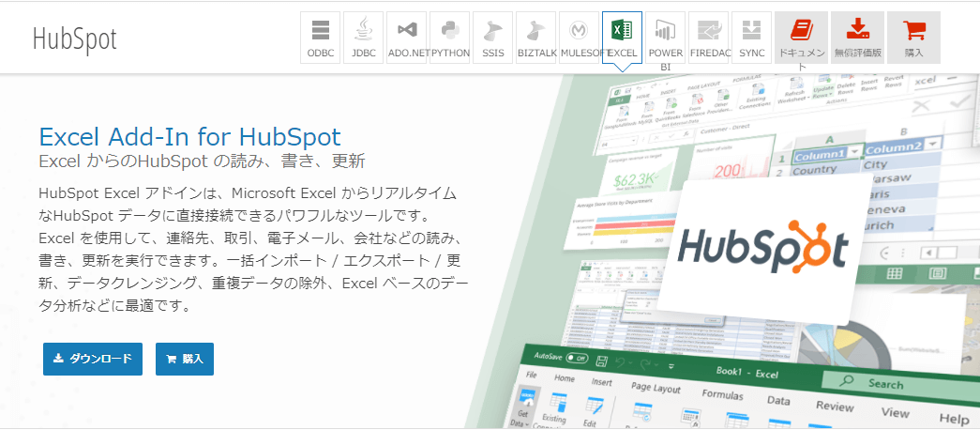Select the Python connector icon
The width and height of the screenshot is (980, 430).
pyautogui.click(x=450, y=38)
